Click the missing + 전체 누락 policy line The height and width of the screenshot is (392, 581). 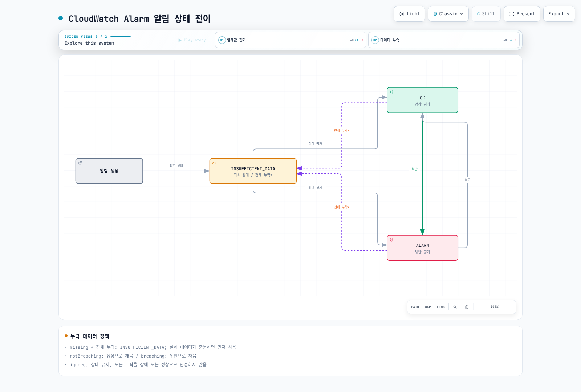tap(153, 347)
